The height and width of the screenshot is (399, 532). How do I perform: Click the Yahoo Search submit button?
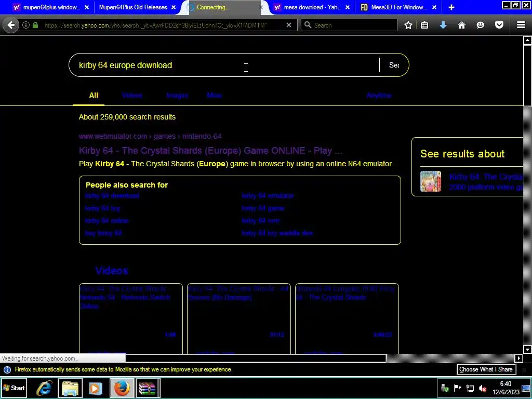click(394, 65)
